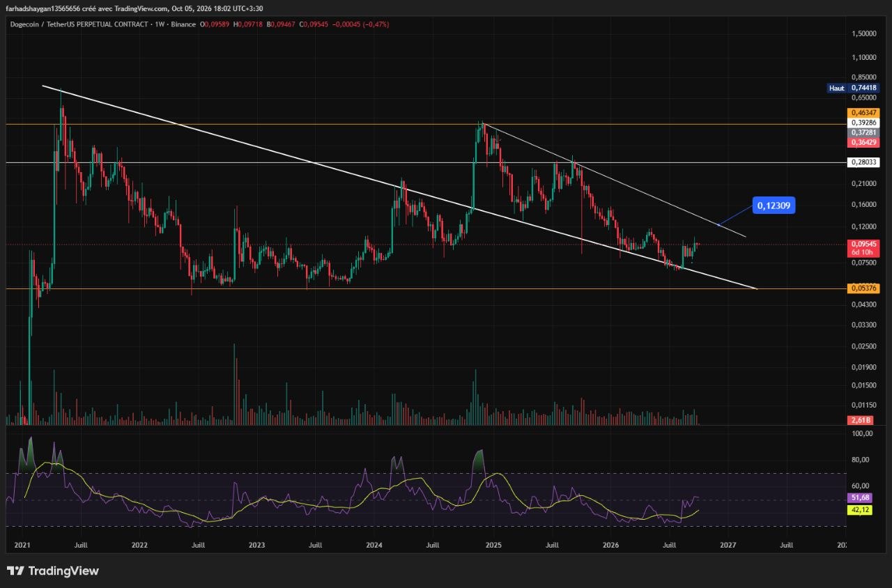Select the low value B0,09467

[x=279, y=24]
